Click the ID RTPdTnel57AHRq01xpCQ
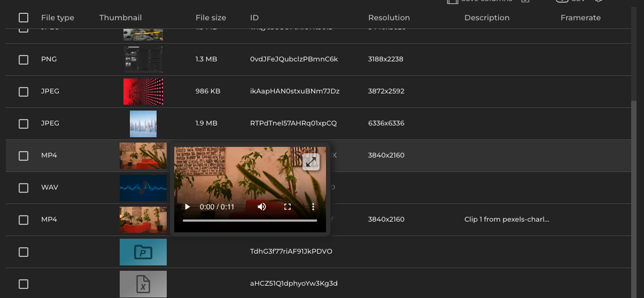Image resolution: width=644 pixels, height=298 pixels. point(293,123)
